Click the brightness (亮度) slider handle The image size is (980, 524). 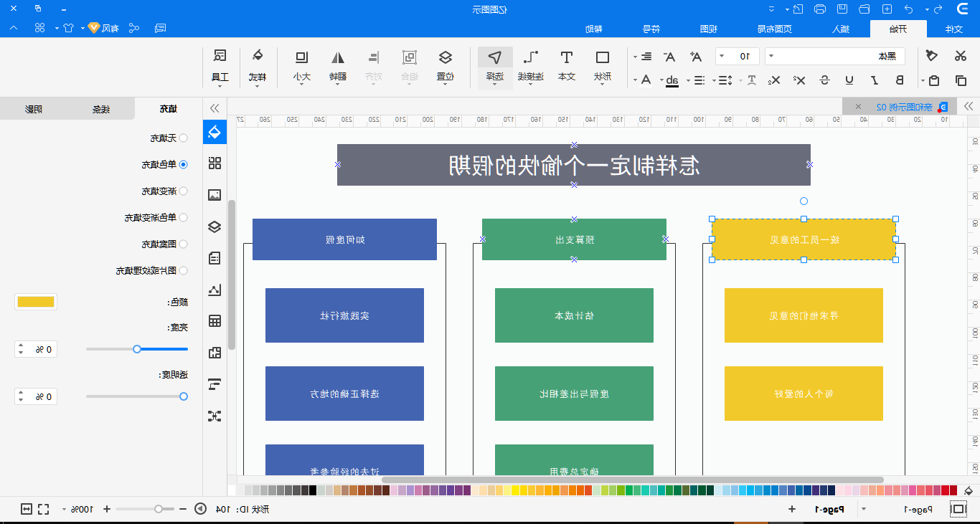[x=137, y=349]
